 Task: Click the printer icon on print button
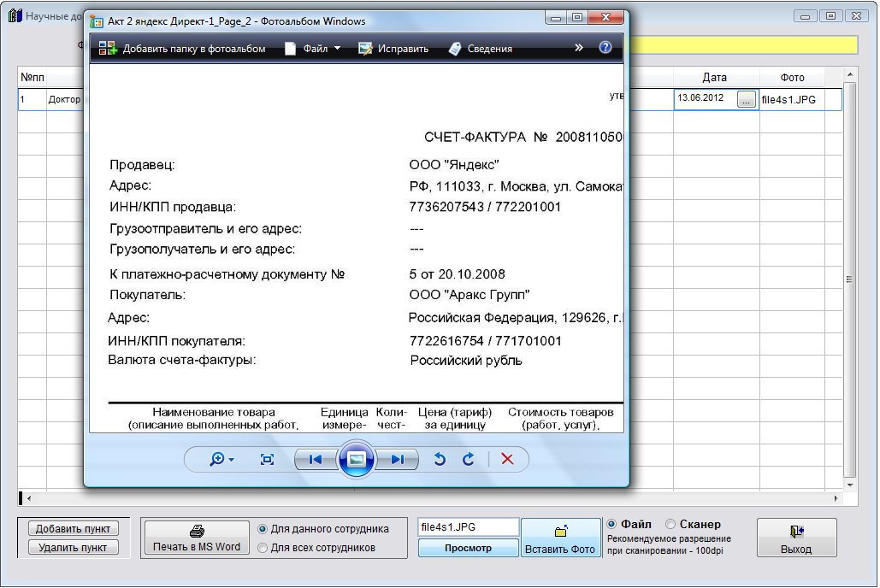(197, 530)
